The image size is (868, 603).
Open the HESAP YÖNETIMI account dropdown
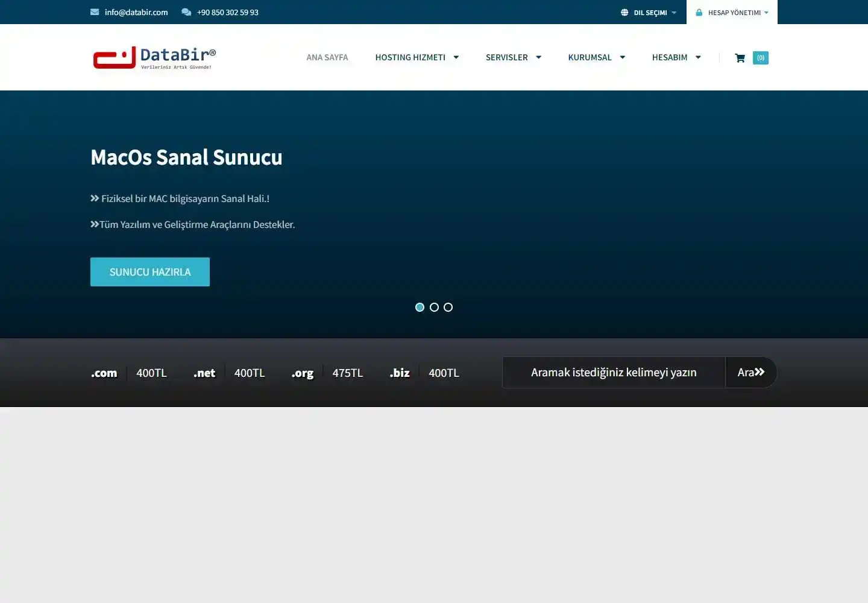[x=732, y=12]
